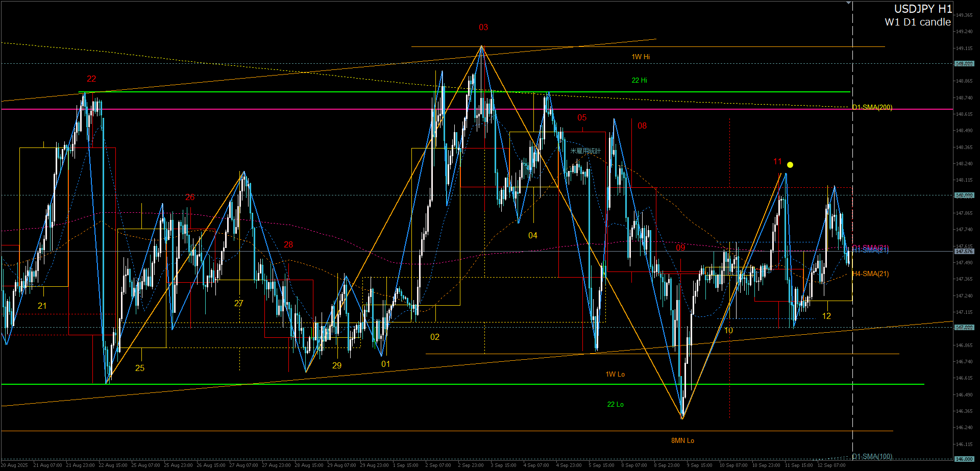Viewport: 980px width, 471px height.
Task: Select the yellow day label '27'
Action: [x=239, y=303]
